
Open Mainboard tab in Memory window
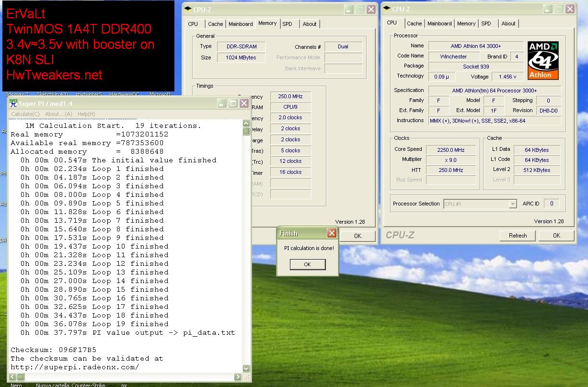(x=241, y=24)
